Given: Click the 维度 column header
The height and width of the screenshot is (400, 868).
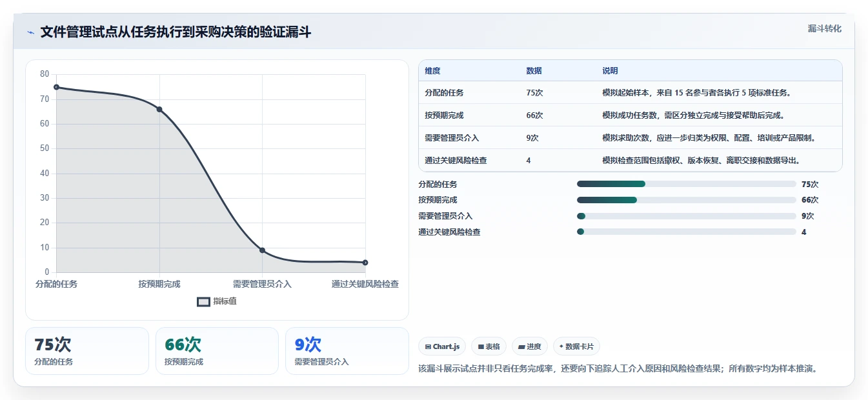Looking at the screenshot, I should point(432,71).
